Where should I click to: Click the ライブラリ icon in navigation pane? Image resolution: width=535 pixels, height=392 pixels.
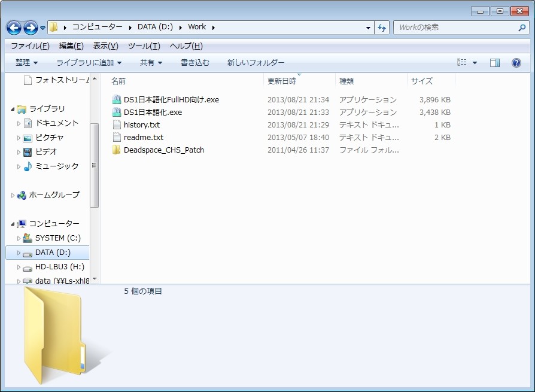[x=22, y=109]
